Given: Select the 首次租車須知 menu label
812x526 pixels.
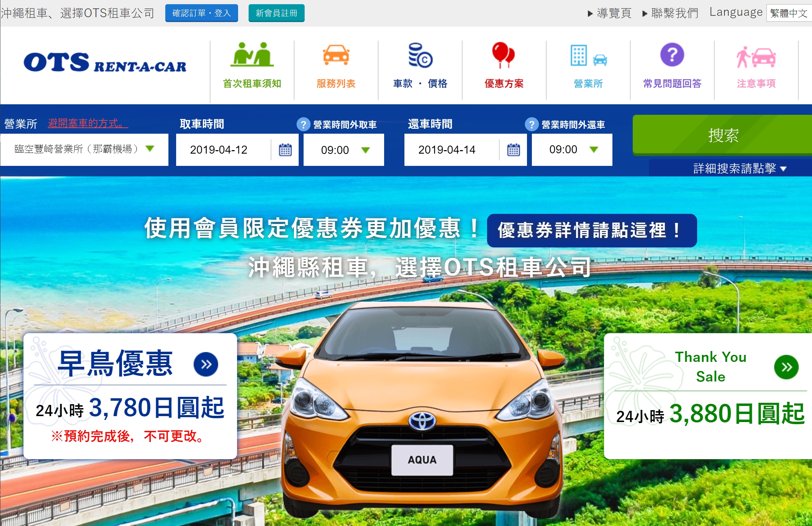Looking at the screenshot, I should (x=252, y=84).
